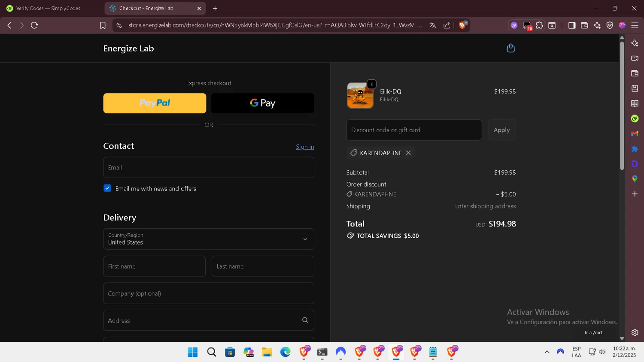The width and height of the screenshot is (644, 362).
Task: Bookmark this page icon
Action: point(103,25)
